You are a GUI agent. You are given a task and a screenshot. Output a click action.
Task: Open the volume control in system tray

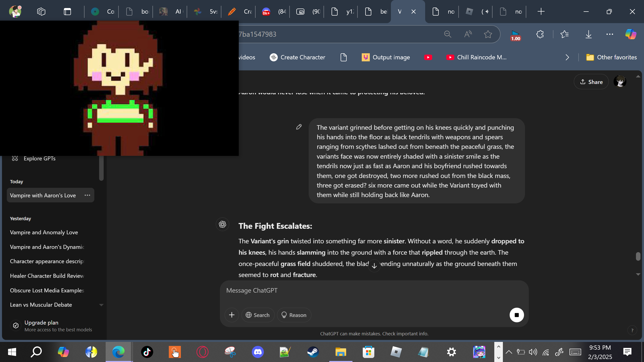[533, 352]
